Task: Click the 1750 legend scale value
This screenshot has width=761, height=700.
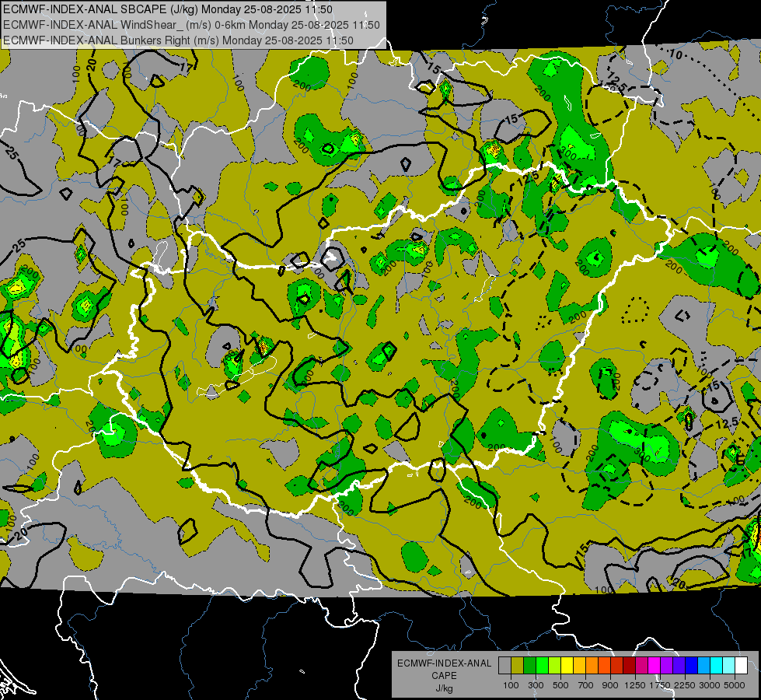Action: [x=660, y=685]
